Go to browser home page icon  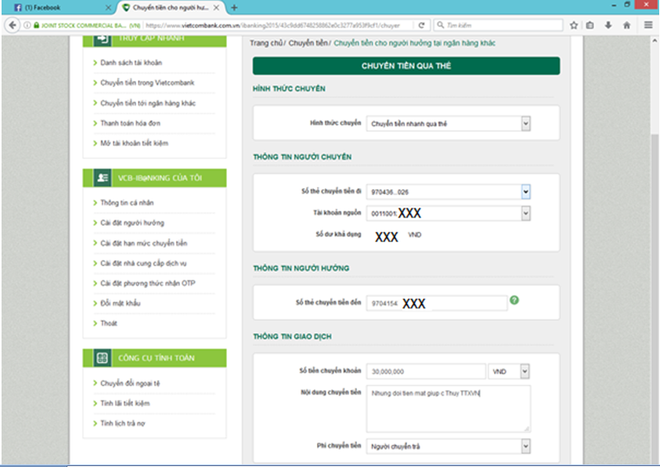click(625, 25)
